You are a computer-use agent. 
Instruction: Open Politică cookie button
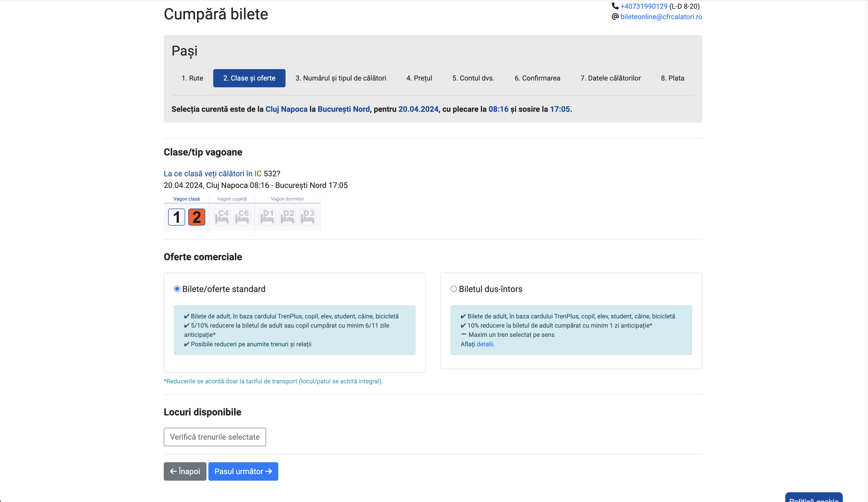(814, 498)
